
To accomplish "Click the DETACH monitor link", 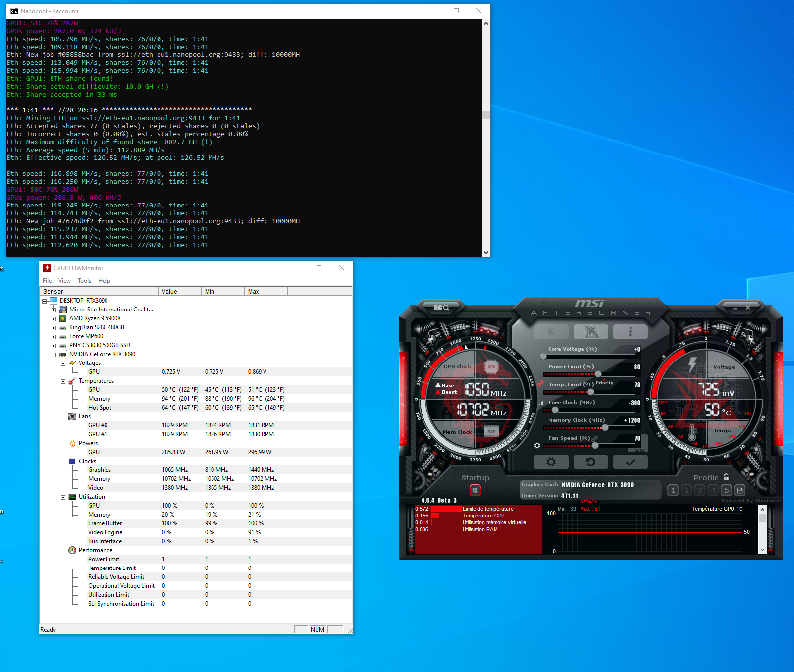I will (588, 502).
